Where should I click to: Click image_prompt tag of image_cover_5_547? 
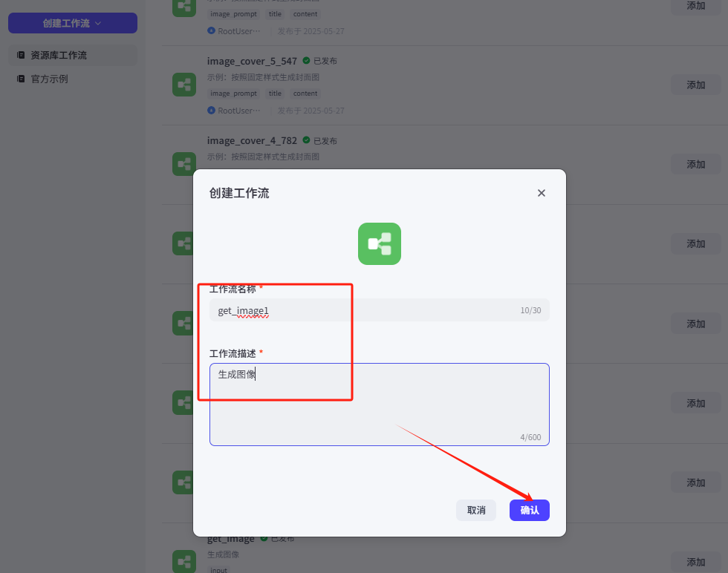click(233, 94)
